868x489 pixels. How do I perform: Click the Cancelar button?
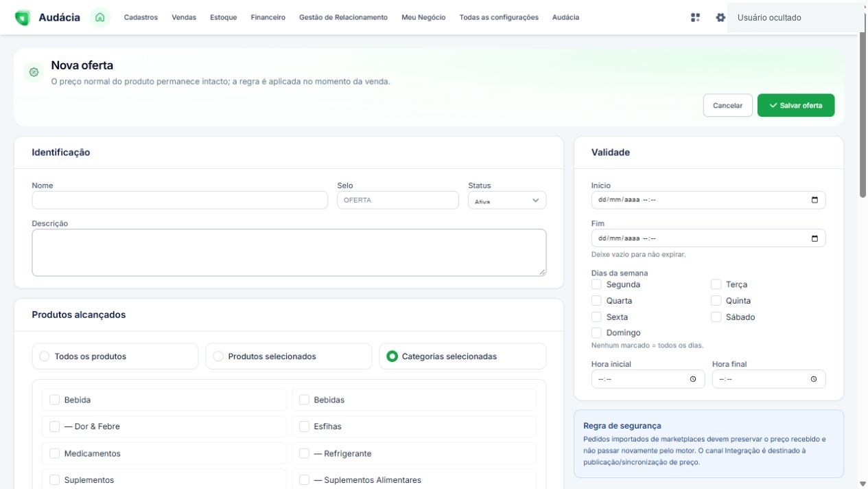728,106
